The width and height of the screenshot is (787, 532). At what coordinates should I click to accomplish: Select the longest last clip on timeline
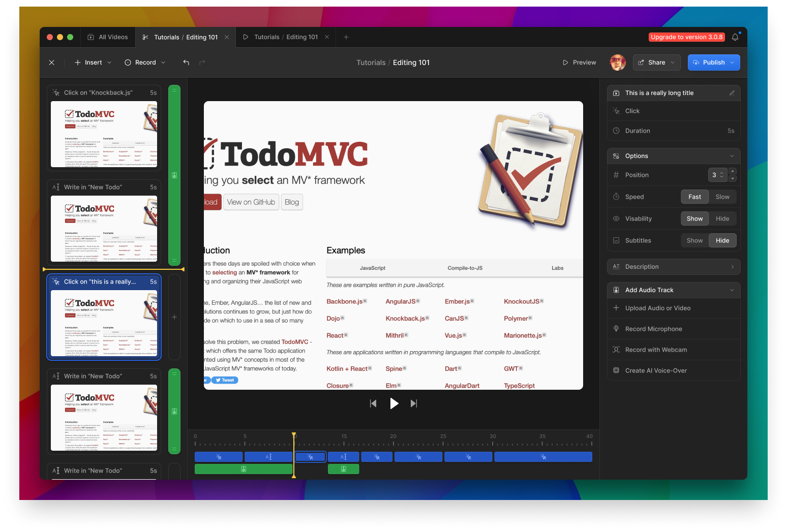tap(543, 457)
